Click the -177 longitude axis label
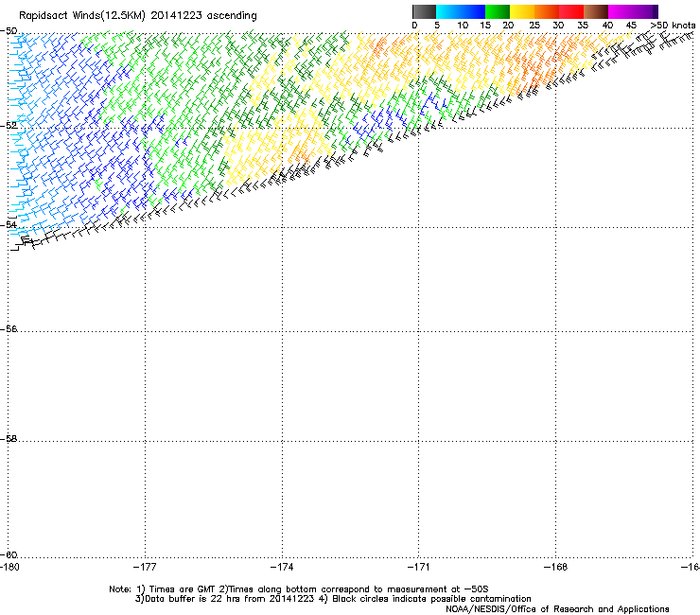The width and height of the screenshot is (700, 615). coord(145,567)
